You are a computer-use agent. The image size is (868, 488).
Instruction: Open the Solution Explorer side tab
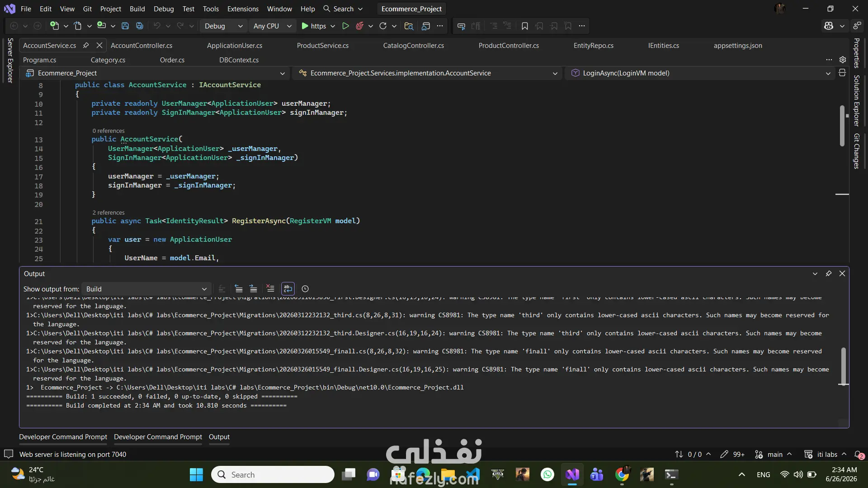[x=856, y=100]
